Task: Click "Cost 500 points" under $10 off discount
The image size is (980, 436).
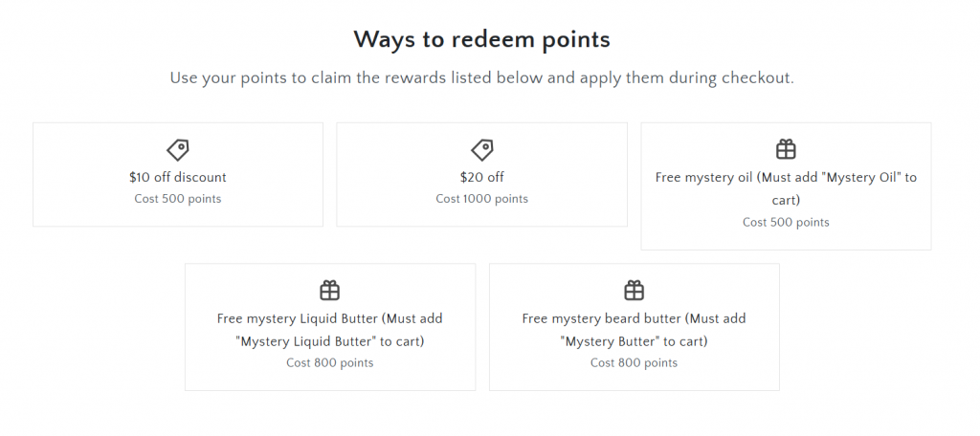Action: [x=178, y=199]
